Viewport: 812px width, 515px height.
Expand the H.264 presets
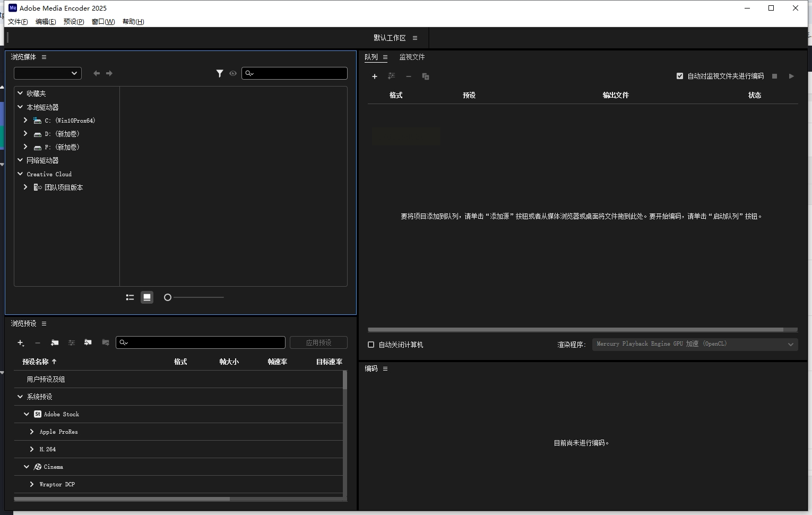point(32,449)
